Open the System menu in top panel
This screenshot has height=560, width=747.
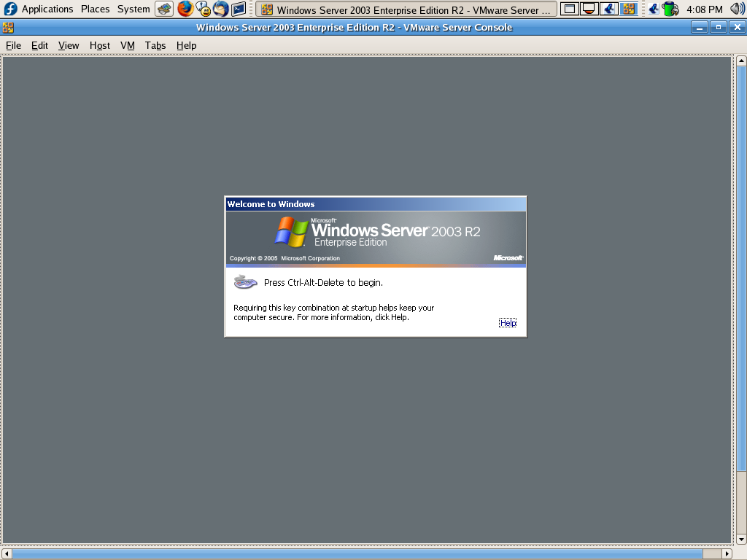coord(133,9)
